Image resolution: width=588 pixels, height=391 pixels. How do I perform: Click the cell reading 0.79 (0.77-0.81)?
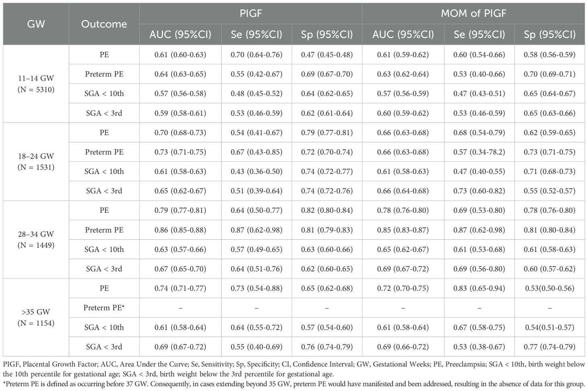click(x=180, y=210)
